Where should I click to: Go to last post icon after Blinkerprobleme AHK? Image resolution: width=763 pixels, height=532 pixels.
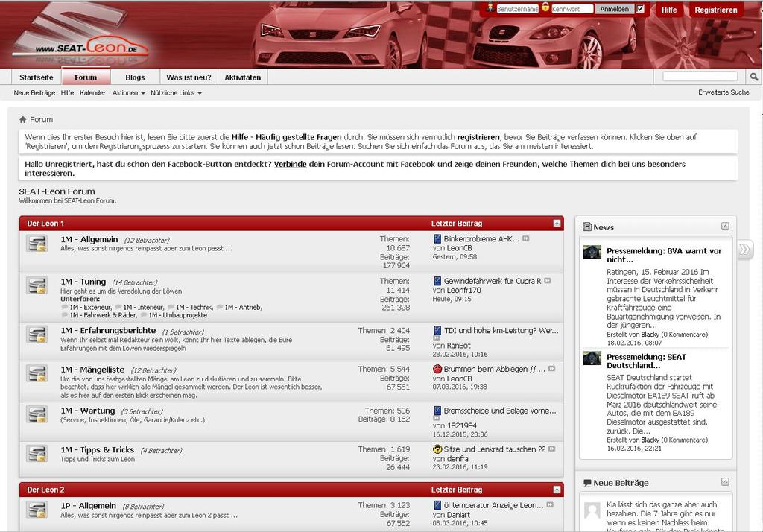point(526,238)
